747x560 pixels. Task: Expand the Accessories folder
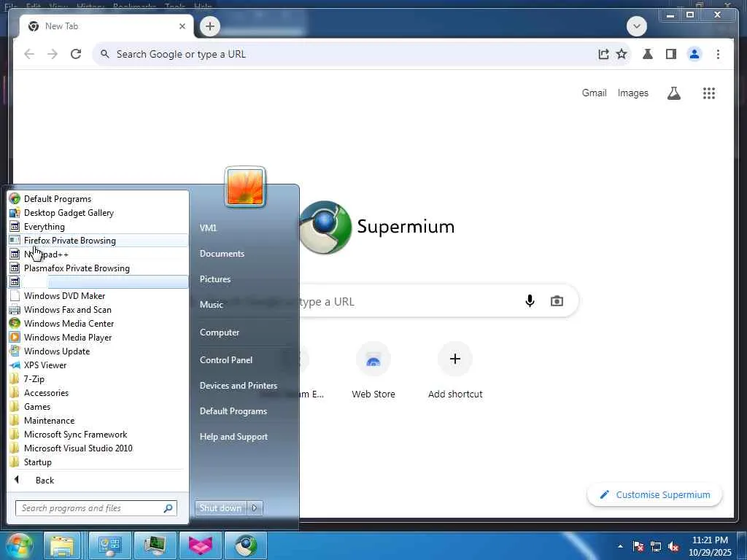[98, 393]
